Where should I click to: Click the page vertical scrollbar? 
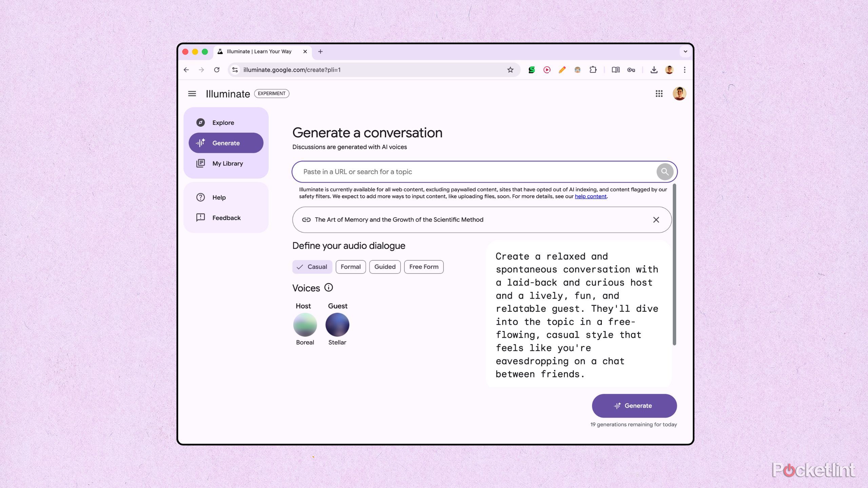(x=674, y=264)
